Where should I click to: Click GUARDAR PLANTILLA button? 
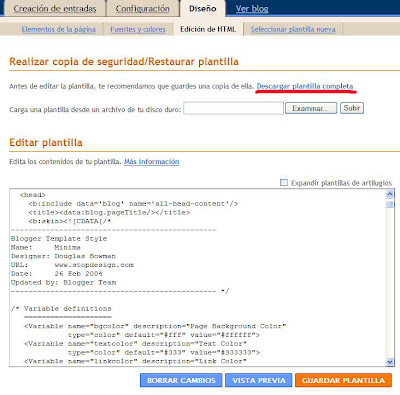[x=343, y=380]
